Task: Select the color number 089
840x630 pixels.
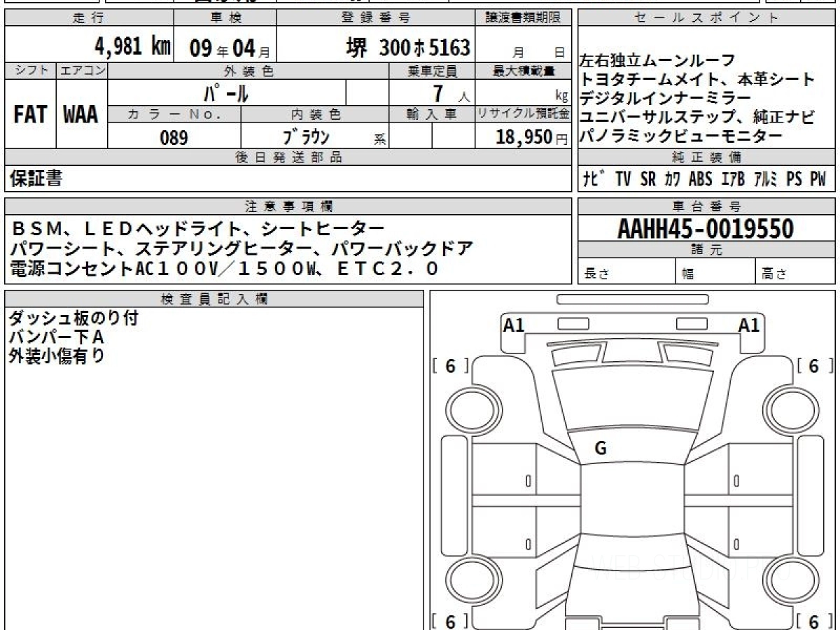Action: pyautogui.click(x=174, y=138)
